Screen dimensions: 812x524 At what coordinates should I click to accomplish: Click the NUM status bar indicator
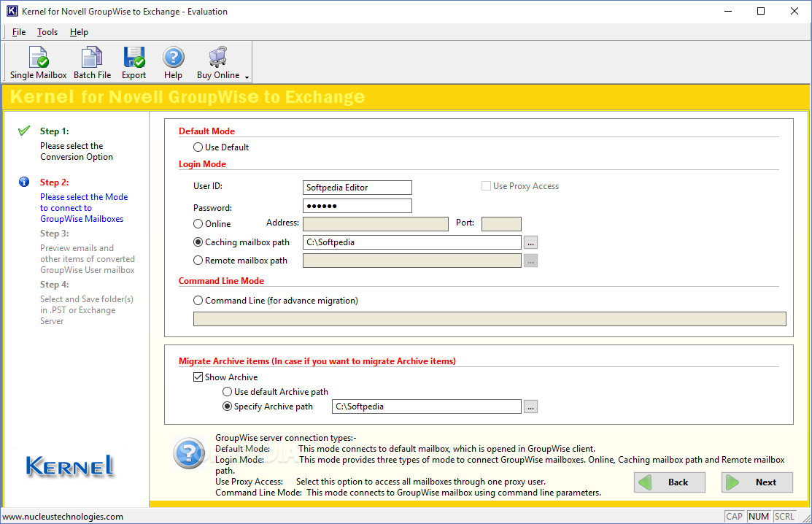[759, 516]
